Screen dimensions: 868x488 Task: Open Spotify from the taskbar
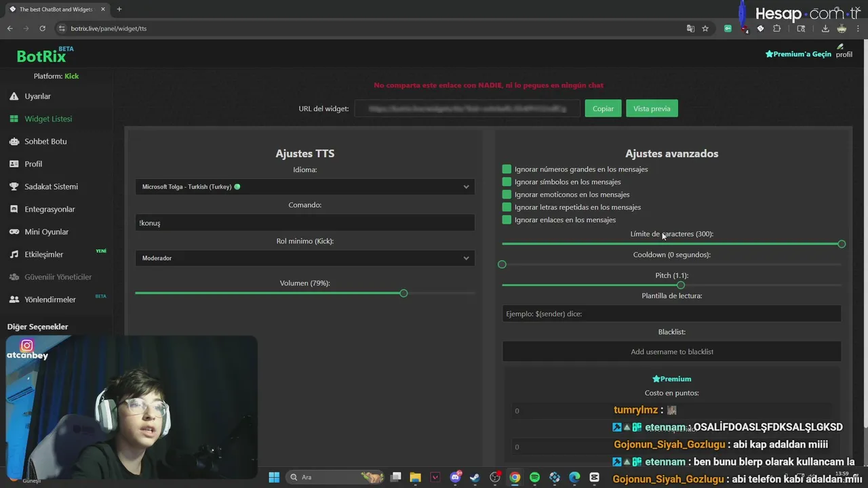click(x=534, y=477)
